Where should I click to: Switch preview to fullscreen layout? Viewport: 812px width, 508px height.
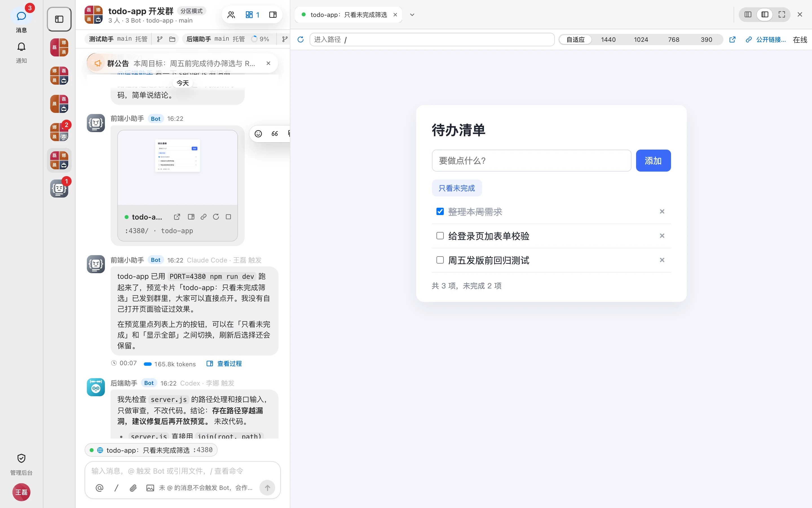(782, 14)
